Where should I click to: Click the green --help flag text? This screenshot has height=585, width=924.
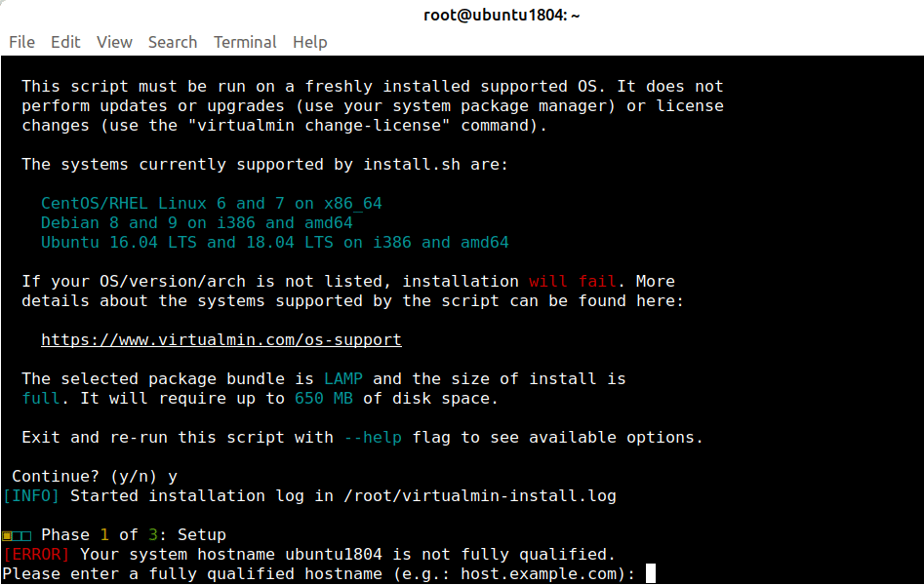[x=374, y=437]
